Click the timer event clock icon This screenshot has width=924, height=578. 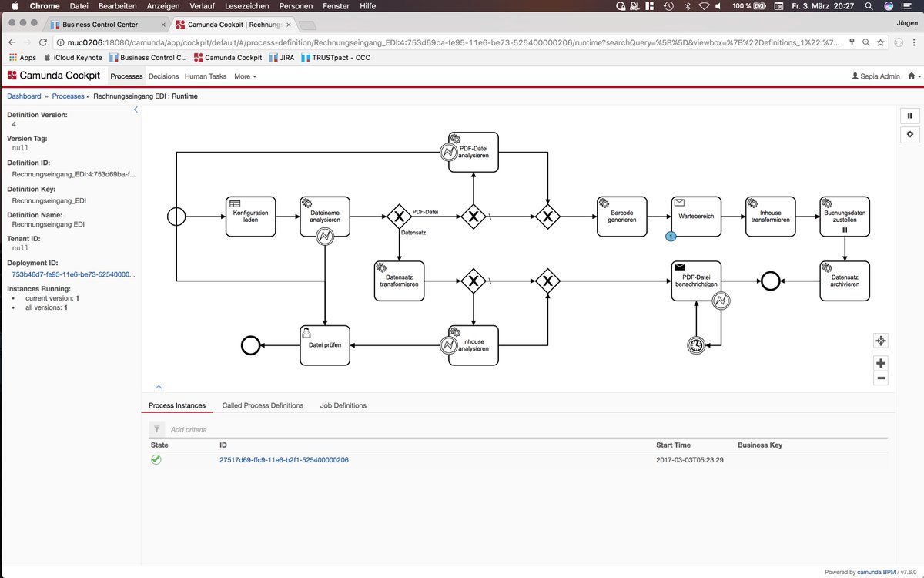pos(696,345)
